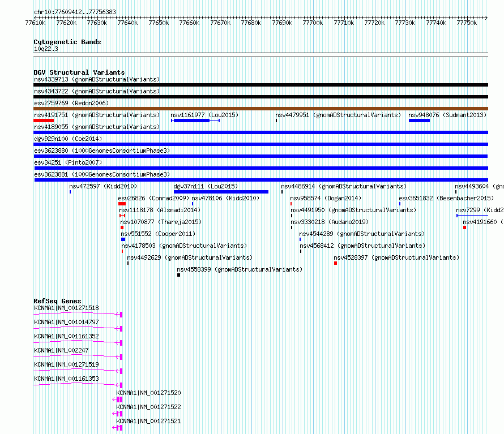Viewport: 504px width, 434px height.
Task: Click the dgv929n100 (Coe2014) label
Action: click(68, 139)
